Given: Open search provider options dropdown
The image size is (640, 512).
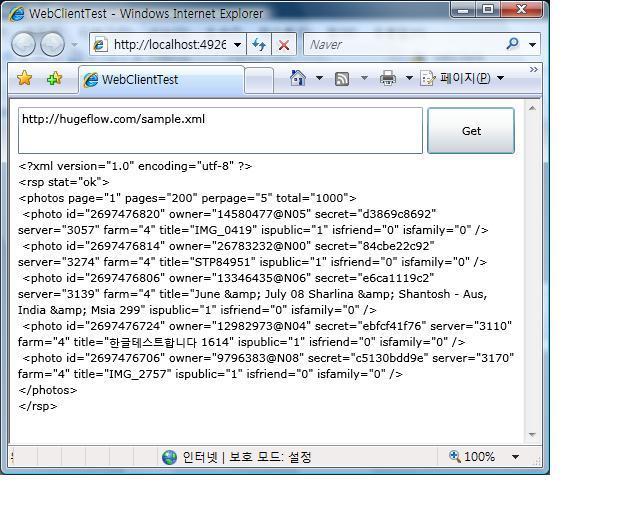Looking at the screenshot, I should [x=532, y=45].
